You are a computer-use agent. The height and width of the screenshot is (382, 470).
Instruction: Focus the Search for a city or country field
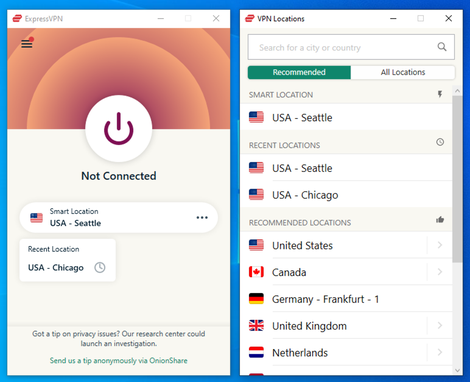click(351, 47)
